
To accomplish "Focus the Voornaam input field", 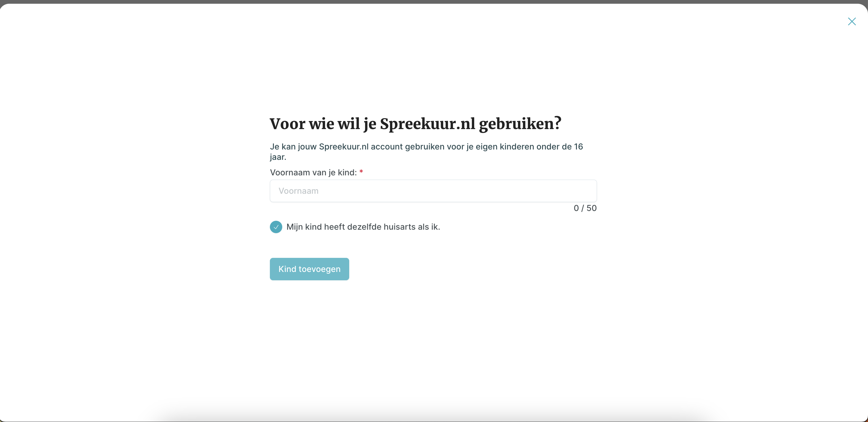I will (433, 191).
